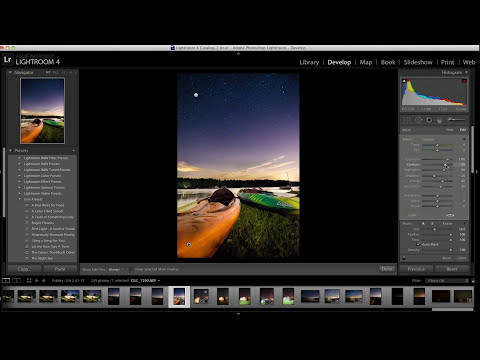Toggle the brush panel on/off switch
The height and width of the screenshot is (360, 480).
tap(404, 258)
